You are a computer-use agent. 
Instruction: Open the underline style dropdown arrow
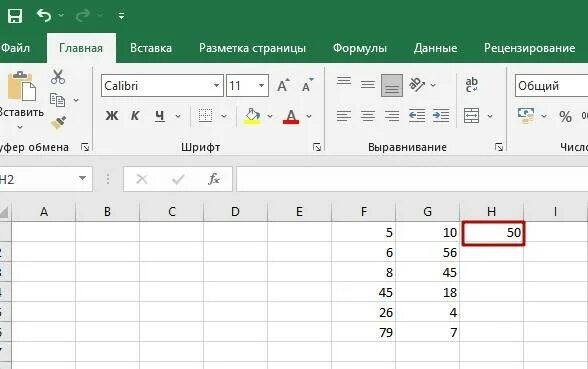178,116
